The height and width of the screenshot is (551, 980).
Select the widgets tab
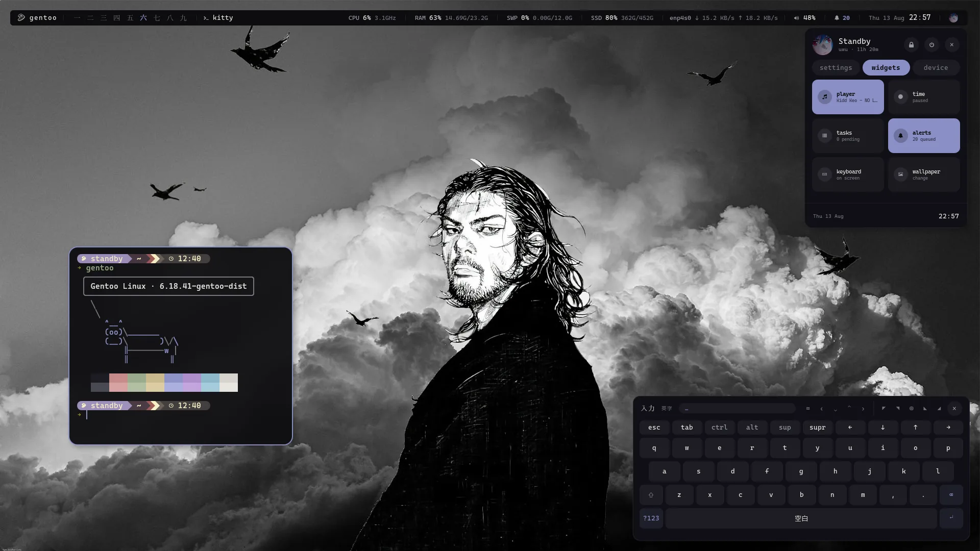[886, 68]
